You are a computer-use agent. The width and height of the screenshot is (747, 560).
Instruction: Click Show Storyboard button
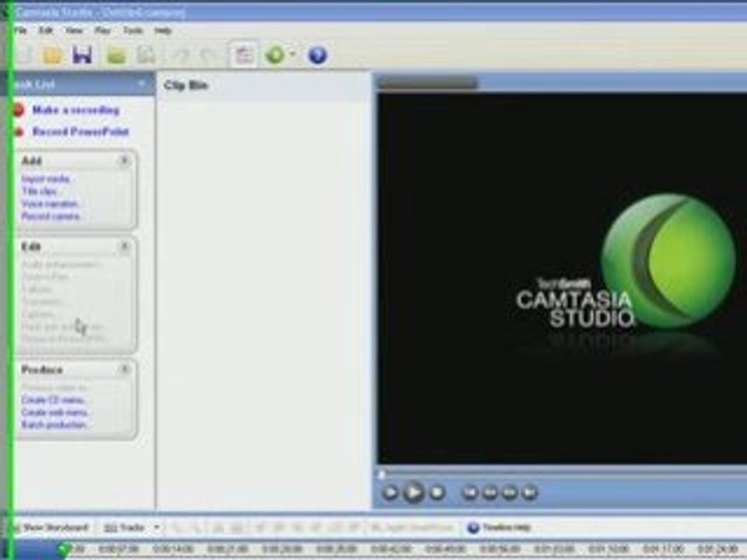click(x=51, y=527)
